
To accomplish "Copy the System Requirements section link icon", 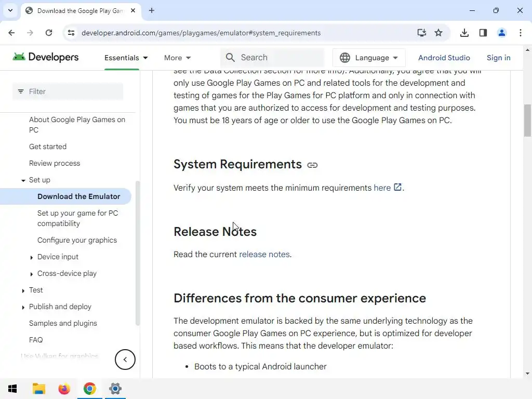I will click(x=312, y=165).
